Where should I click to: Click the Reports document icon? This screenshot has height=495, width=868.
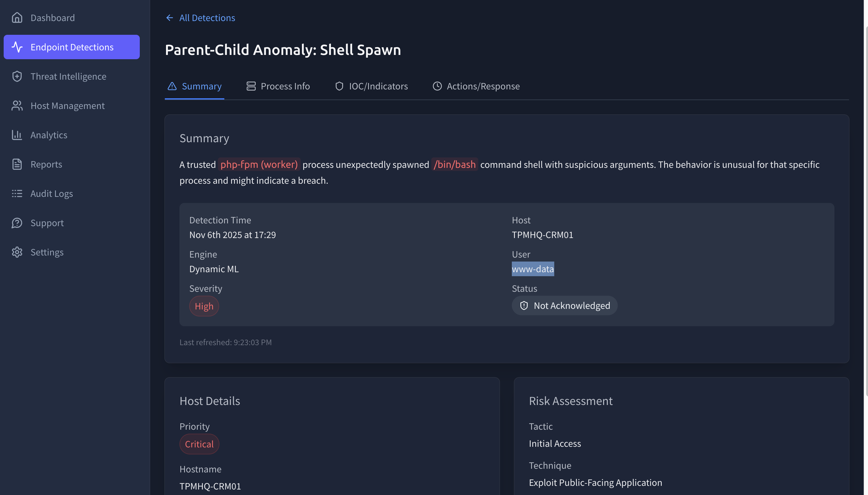point(17,164)
